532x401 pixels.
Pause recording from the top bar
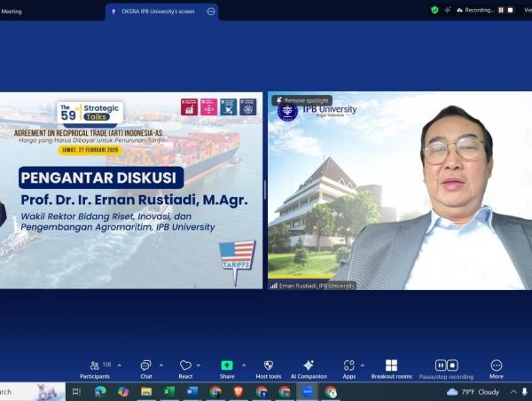501,10
